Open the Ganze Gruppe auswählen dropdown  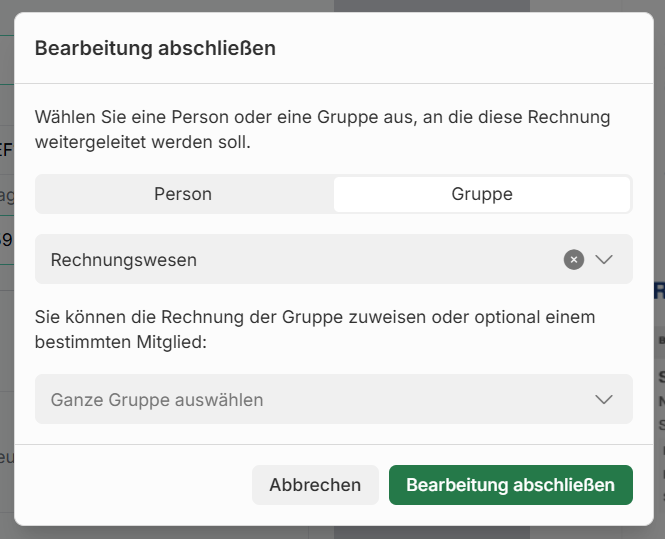point(333,400)
